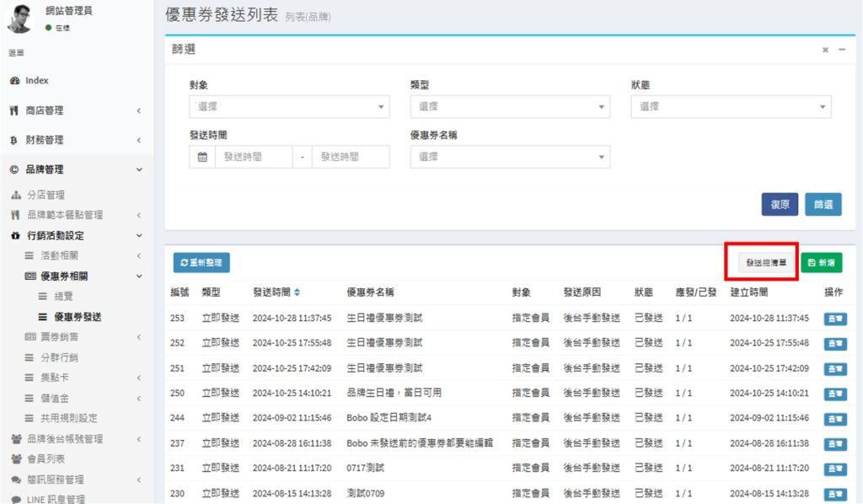Image resolution: width=863 pixels, height=504 pixels.
Task: Collapse the 篩選 panel with minus icon
Action: point(842,50)
